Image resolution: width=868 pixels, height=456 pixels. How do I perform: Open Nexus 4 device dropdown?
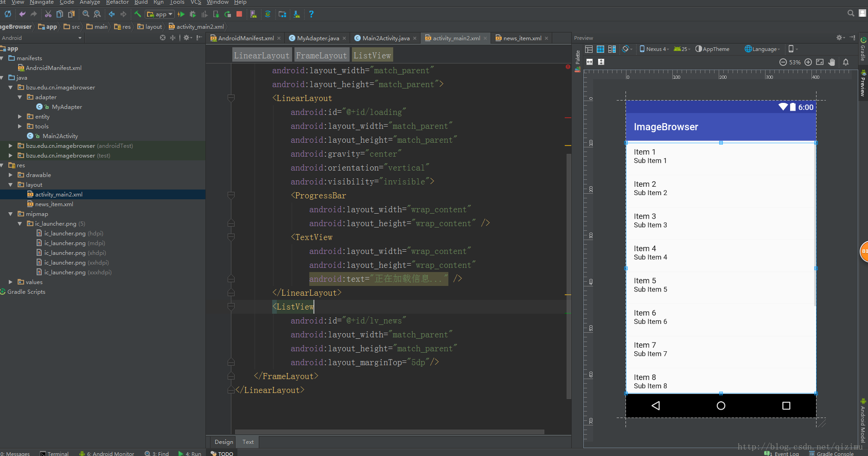[654, 49]
